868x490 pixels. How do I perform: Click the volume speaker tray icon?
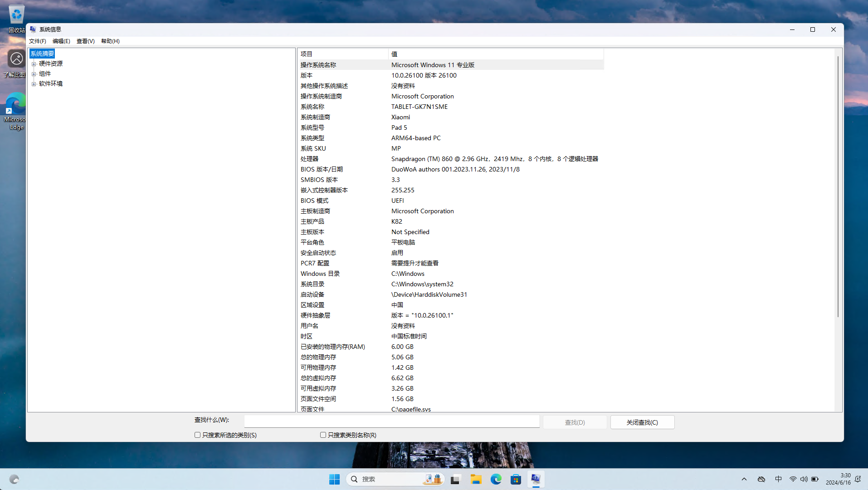click(x=804, y=479)
